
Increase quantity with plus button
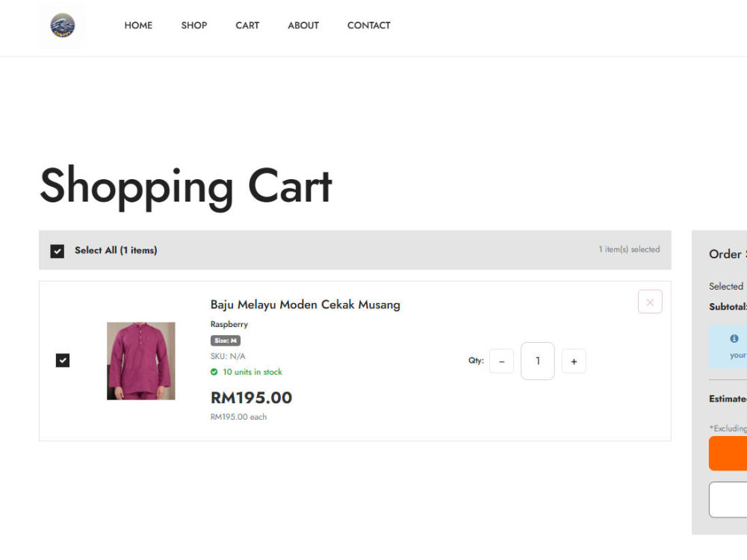coord(574,361)
